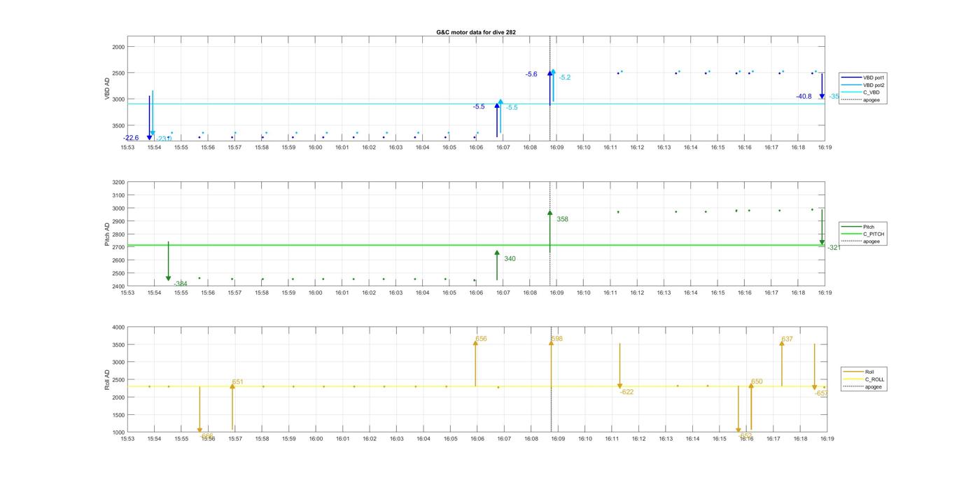Click the 'Pitch AD' y-axis label

pyautogui.click(x=108, y=234)
